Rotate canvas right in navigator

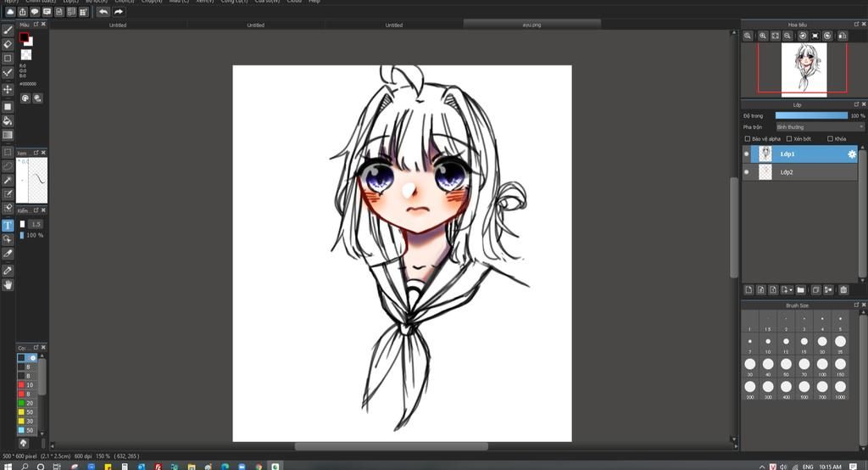(x=827, y=36)
